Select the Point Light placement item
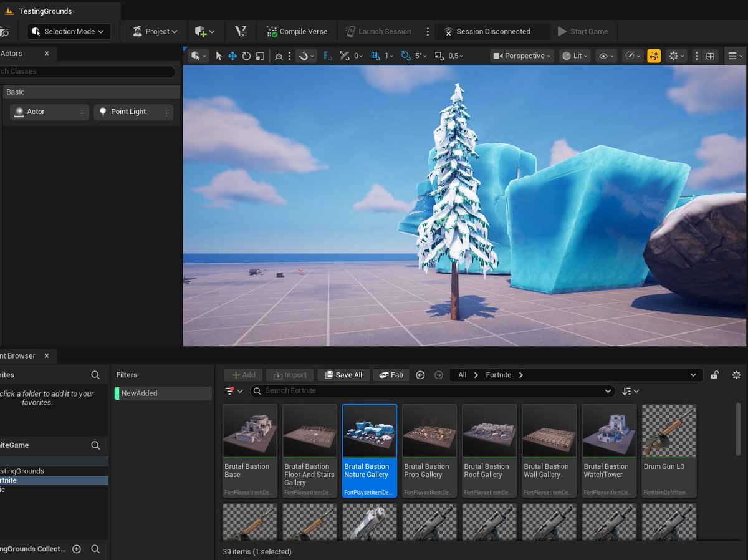Viewport: 748px width, 560px height. click(x=133, y=112)
